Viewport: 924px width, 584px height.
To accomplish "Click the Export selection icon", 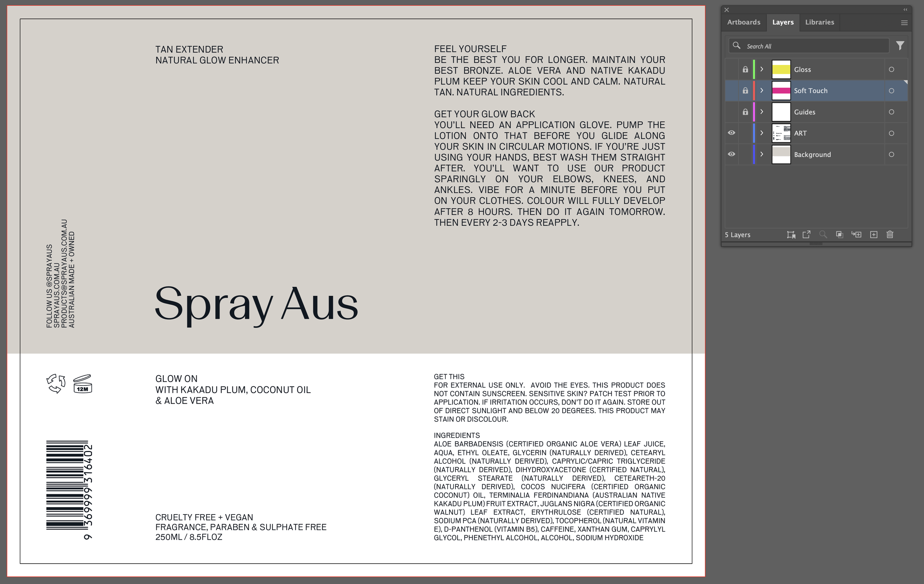I will click(806, 234).
